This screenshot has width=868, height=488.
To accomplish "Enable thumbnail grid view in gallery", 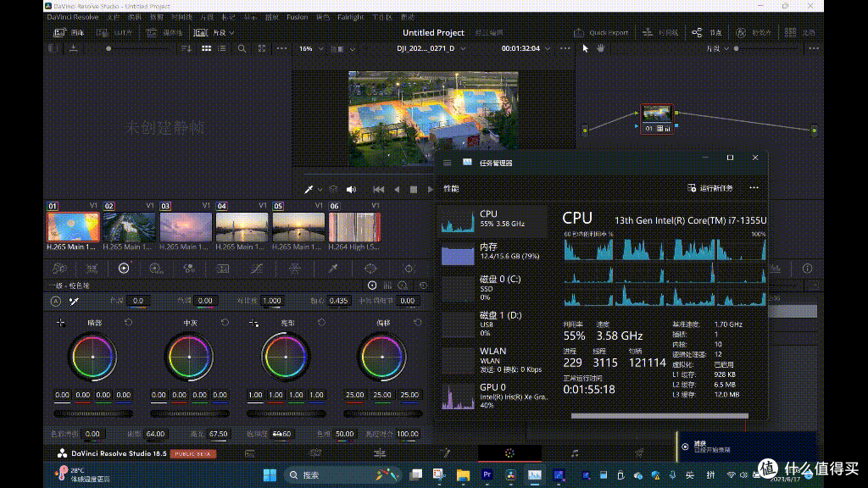I will pyautogui.click(x=206, y=48).
